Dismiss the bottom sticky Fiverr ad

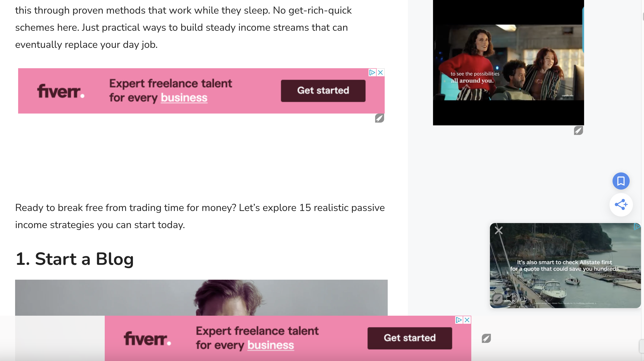[467, 320]
